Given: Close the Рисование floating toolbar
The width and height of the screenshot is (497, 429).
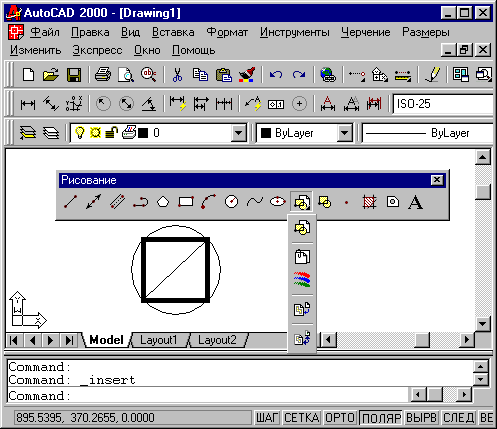Looking at the screenshot, I should click(x=437, y=180).
